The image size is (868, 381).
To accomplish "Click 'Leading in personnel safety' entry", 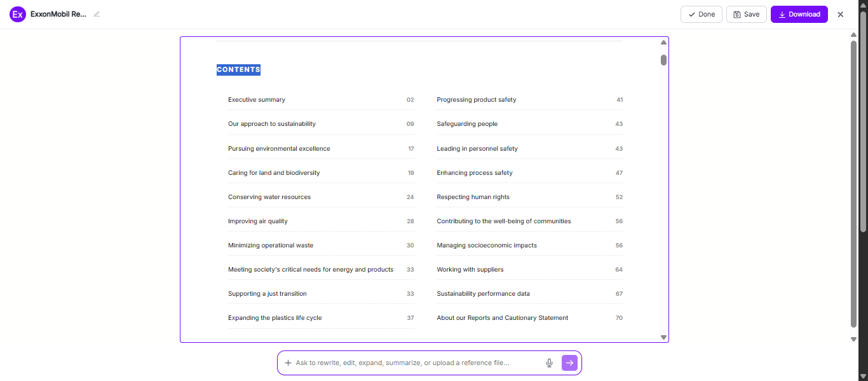I will (x=477, y=149).
